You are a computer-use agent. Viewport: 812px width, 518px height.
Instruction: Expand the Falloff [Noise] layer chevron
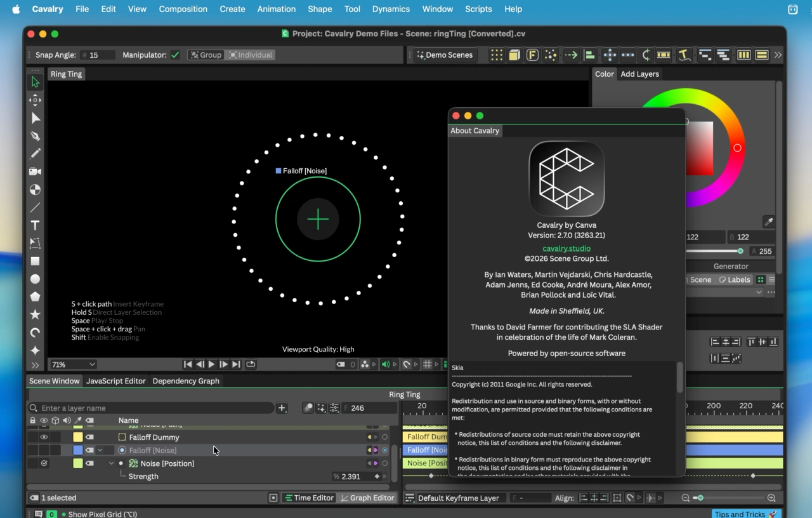point(100,451)
